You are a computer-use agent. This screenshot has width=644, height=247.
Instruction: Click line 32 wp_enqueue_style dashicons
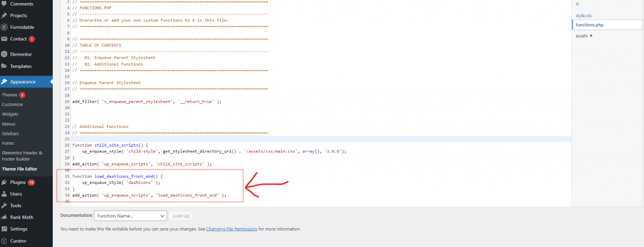121,182
